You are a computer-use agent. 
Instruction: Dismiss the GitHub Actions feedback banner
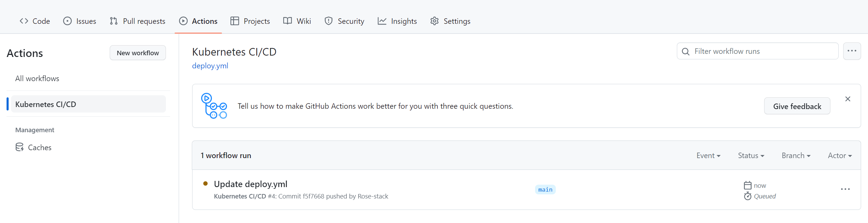[848, 99]
